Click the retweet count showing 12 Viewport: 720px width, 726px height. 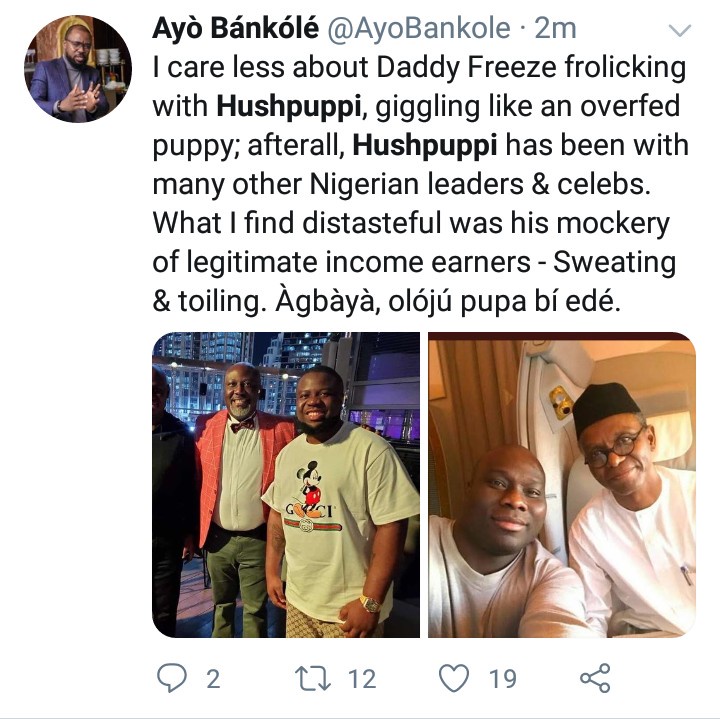coord(361,680)
